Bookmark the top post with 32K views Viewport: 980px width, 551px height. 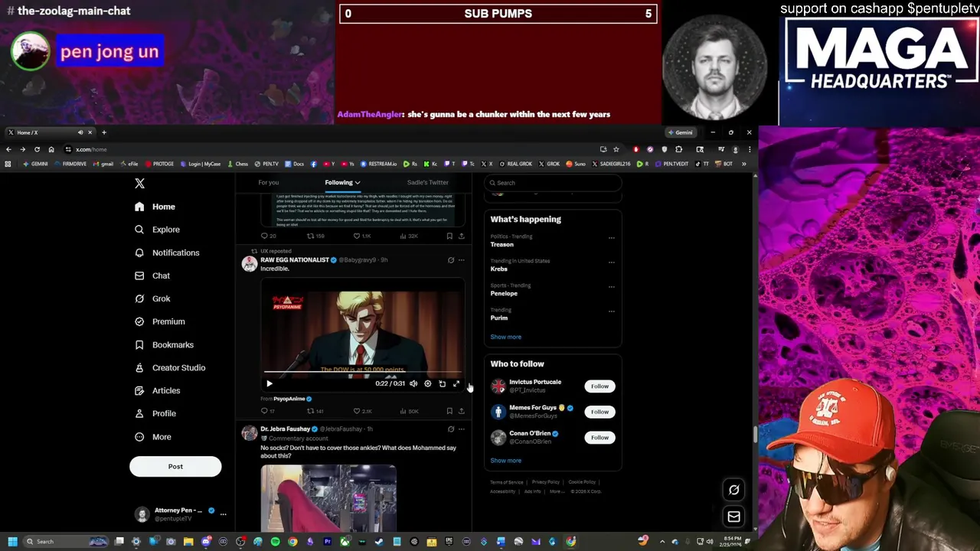pyautogui.click(x=449, y=236)
